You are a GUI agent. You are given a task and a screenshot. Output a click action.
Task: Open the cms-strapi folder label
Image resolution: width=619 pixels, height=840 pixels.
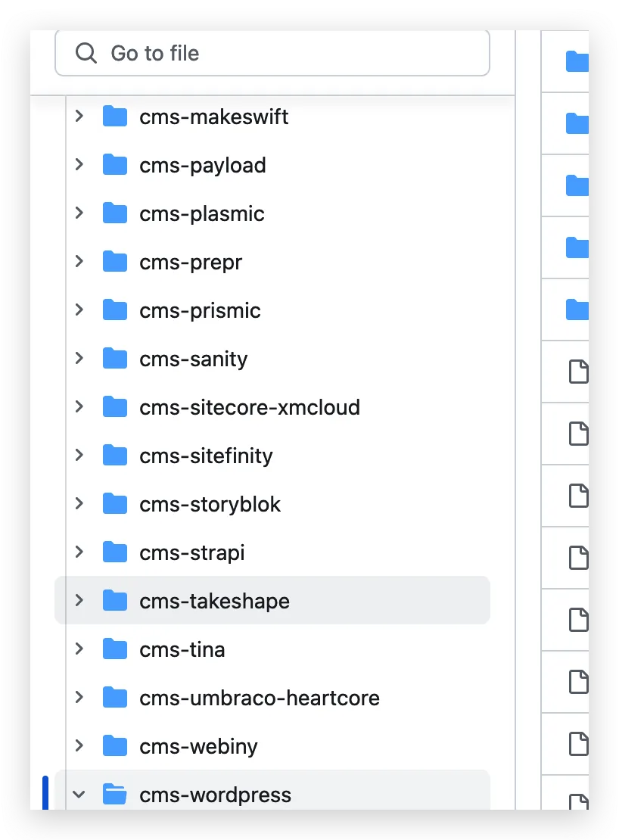tap(192, 552)
